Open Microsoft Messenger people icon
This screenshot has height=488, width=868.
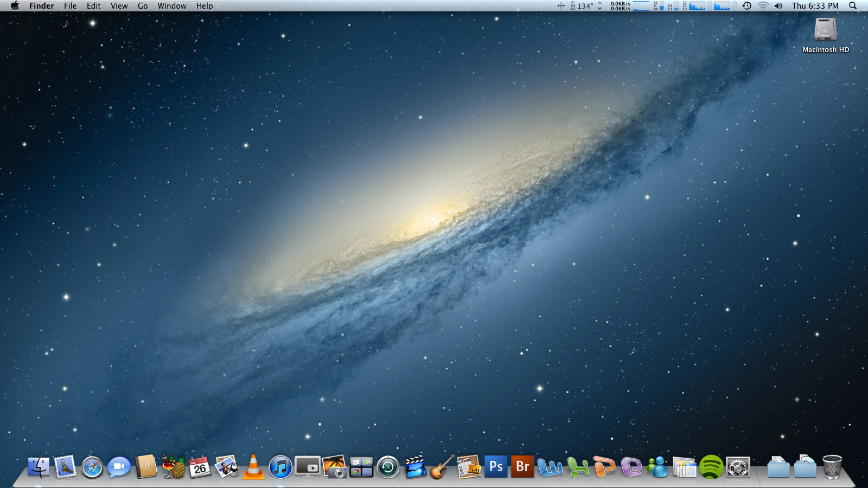click(x=658, y=467)
